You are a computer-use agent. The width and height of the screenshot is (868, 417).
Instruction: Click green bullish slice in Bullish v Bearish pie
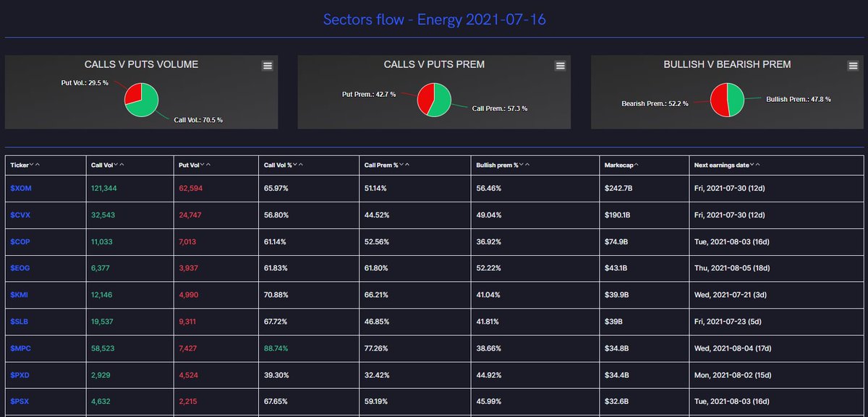click(736, 99)
